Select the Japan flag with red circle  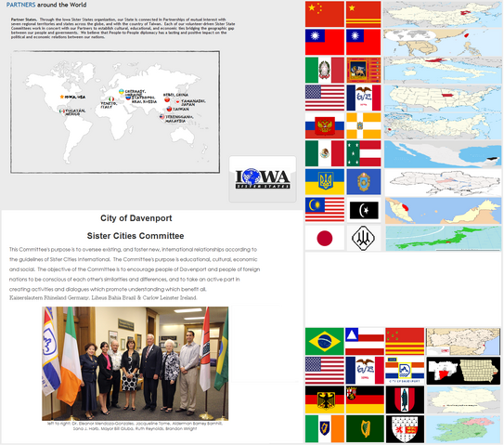click(x=325, y=238)
